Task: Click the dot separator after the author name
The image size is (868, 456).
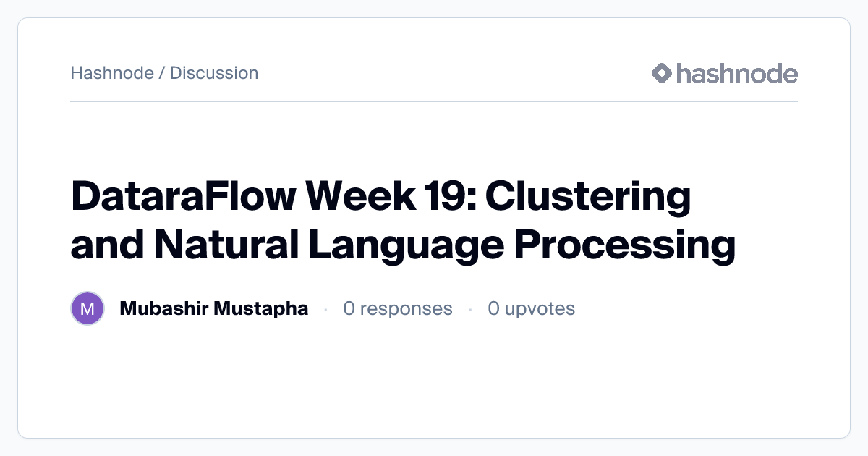Action: pyautogui.click(x=325, y=308)
